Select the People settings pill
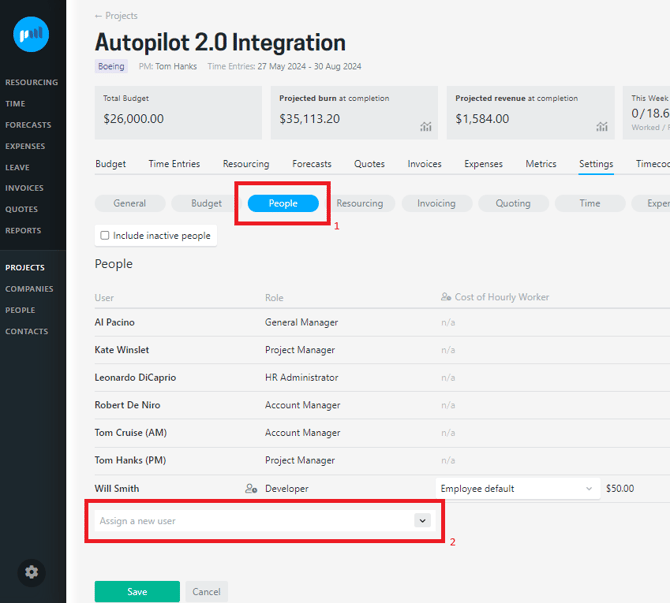 (x=283, y=203)
